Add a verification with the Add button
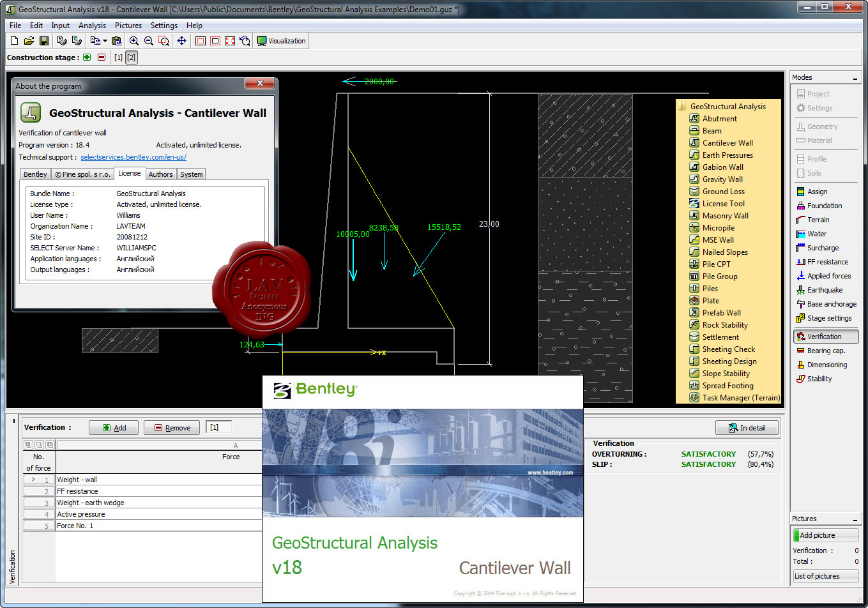 pos(114,428)
